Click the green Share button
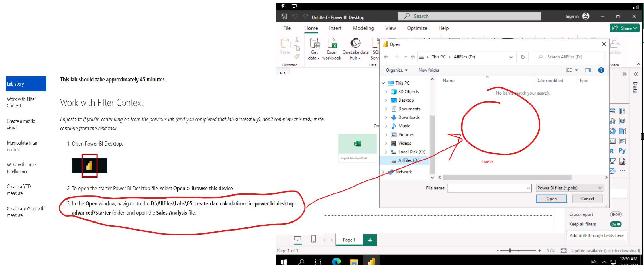This screenshot has height=265, width=644. pos(625,28)
